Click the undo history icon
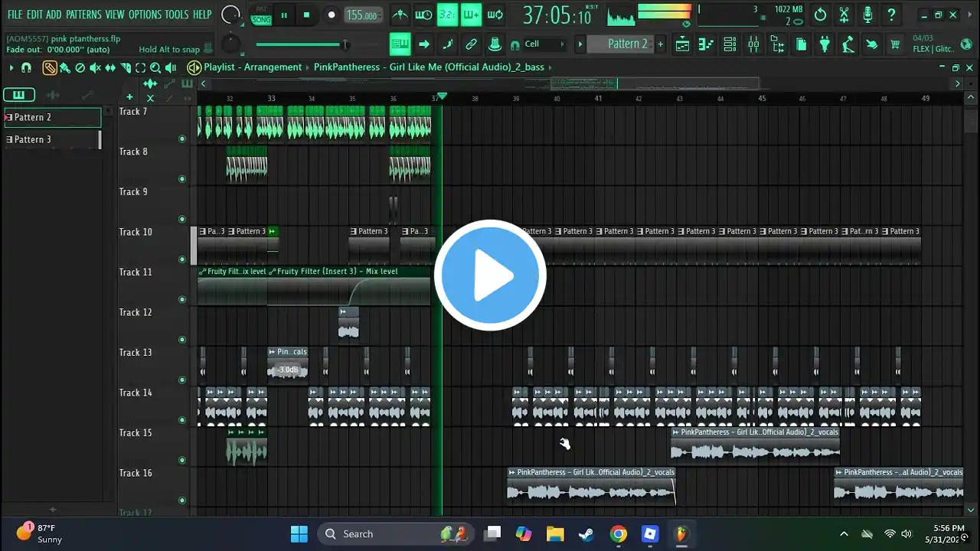 coord(820,15)
